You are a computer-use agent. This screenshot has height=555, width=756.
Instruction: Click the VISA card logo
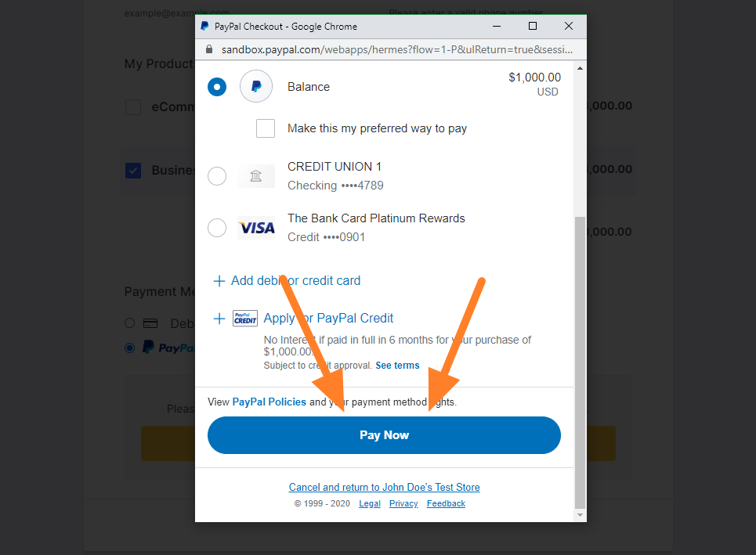click(x=256, y=228)
